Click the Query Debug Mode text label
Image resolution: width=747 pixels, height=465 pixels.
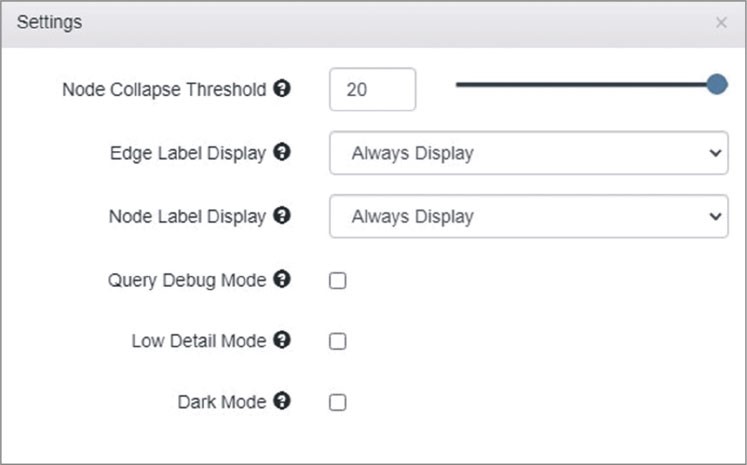tap(187, 280)
